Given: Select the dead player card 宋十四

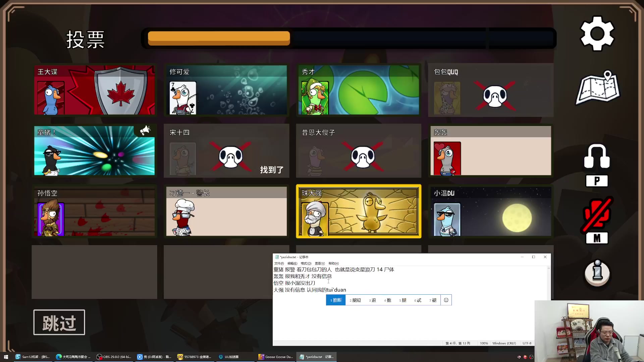Looking at the screenshot, I should (226, 150).
